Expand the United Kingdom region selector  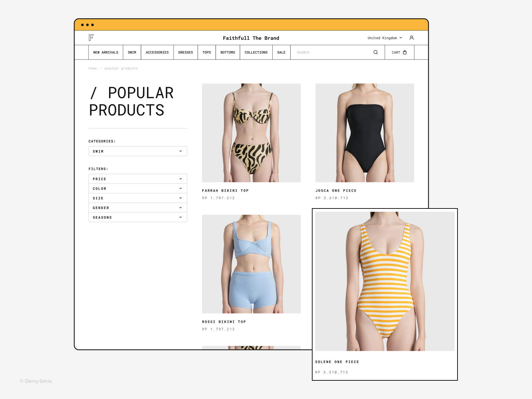(x=385, y=38)
